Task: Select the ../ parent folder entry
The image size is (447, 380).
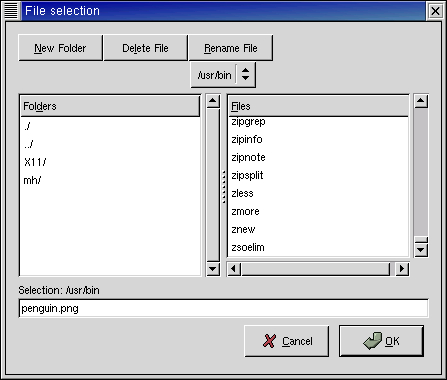Action: pyautogui.click(x=110, y=144)
